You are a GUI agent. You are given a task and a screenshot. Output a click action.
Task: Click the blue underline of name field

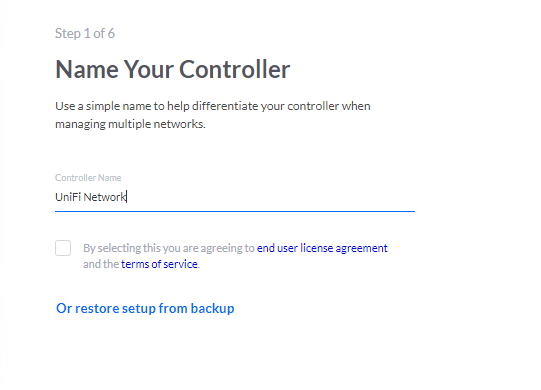click(x=235, y=211)
